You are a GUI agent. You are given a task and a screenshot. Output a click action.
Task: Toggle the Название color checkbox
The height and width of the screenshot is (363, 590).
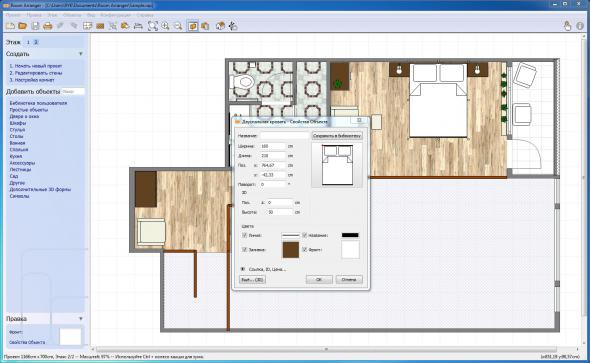[x=305, y=235]
